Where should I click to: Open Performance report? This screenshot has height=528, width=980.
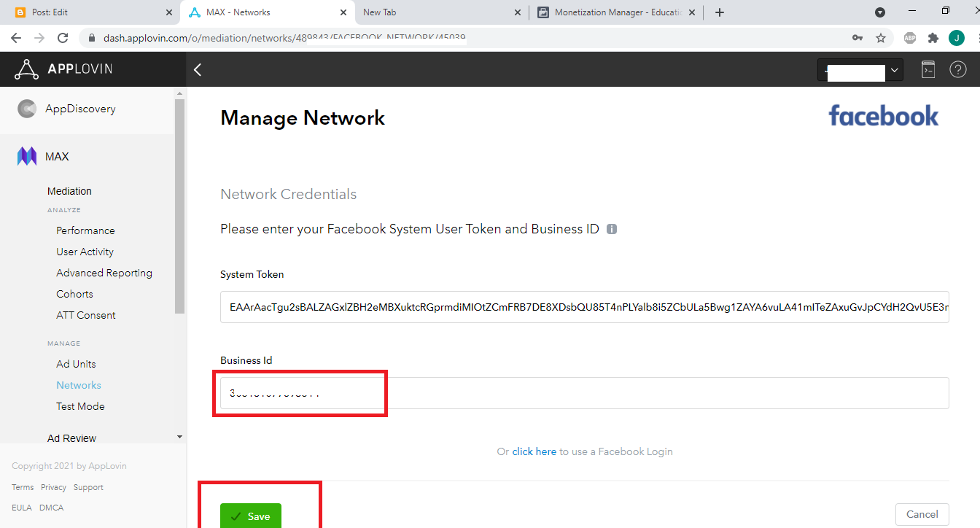pos(85,230)
